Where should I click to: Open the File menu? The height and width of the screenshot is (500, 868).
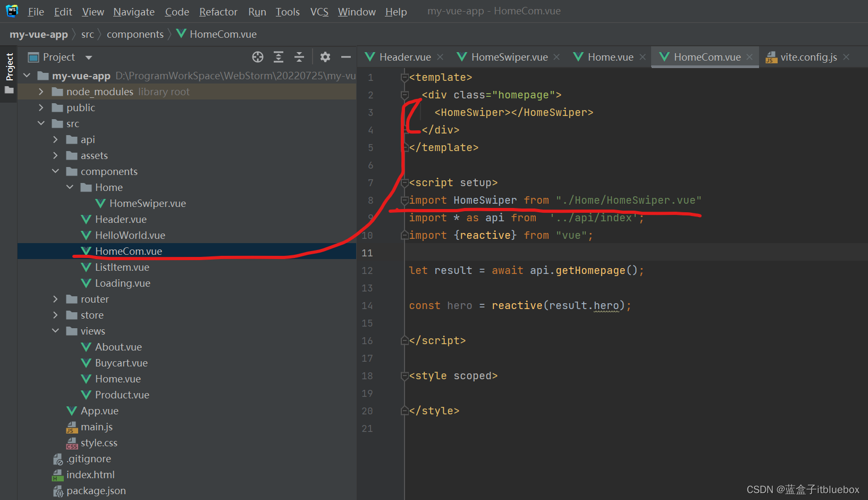coord(36,12)
